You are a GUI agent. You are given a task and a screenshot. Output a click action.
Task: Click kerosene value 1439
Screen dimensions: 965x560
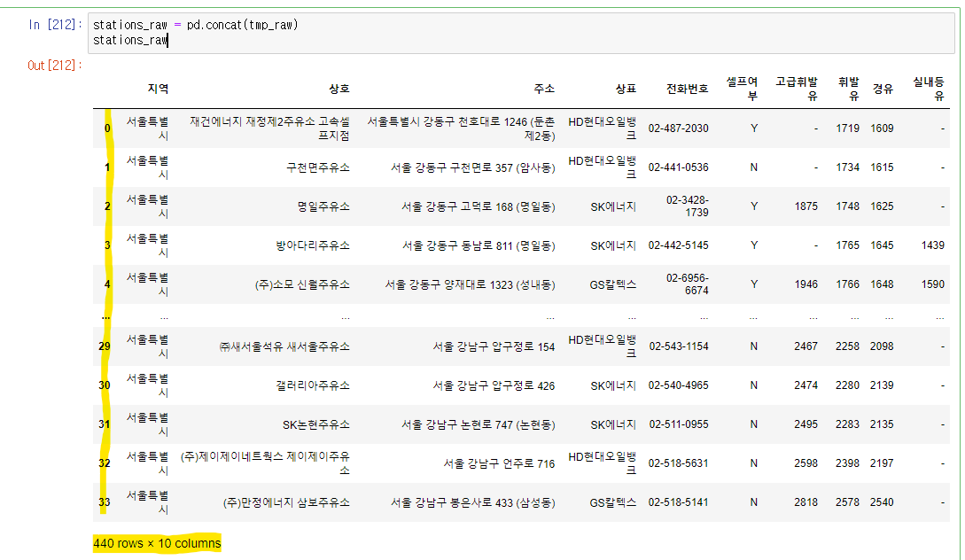[x=933, y=245]
